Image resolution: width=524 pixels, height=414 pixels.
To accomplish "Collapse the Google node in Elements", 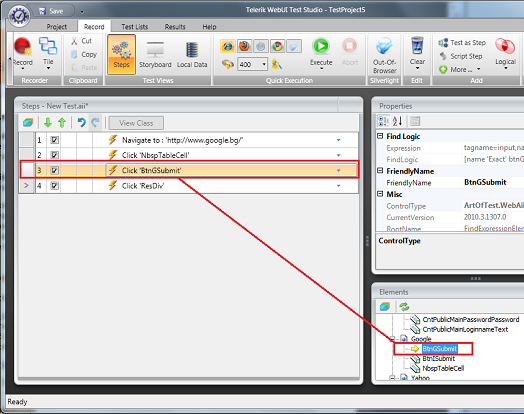I will (393, 338).
